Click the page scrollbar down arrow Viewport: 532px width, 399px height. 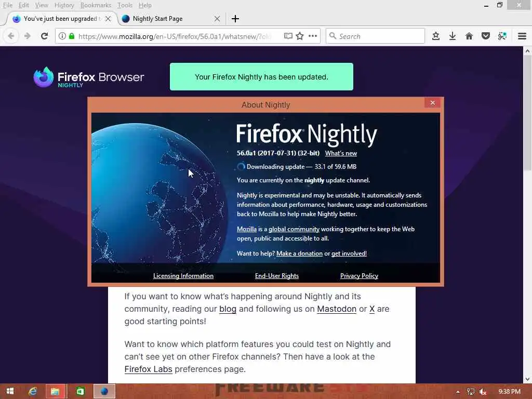(x=527, y=379)
